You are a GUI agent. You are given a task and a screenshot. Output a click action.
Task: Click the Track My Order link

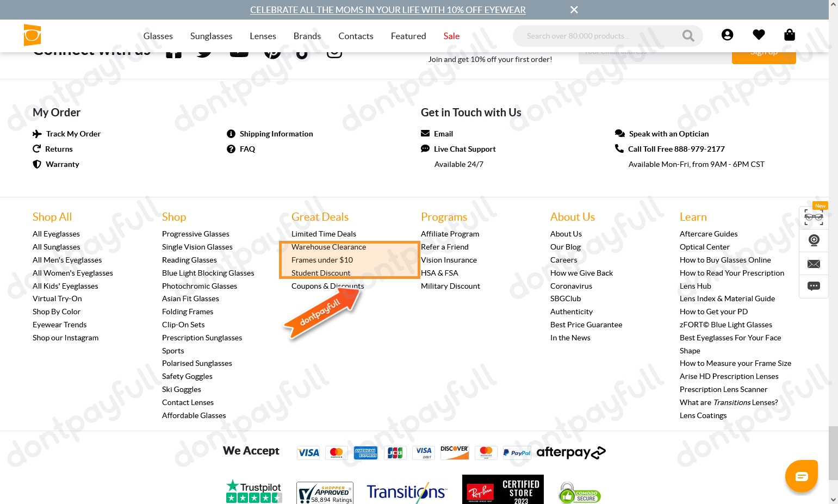[x=73, y=134]
